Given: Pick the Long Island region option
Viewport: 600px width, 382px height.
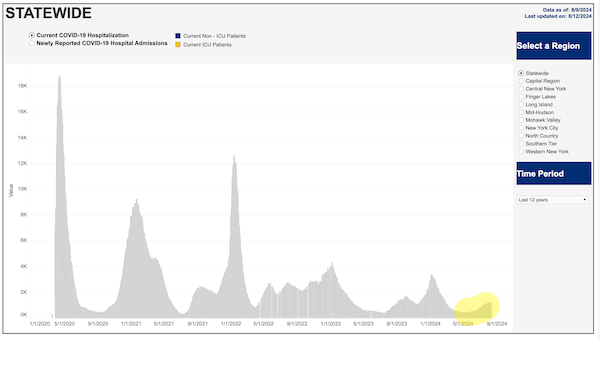Looking at the screenshot, I should pos(521,104).
